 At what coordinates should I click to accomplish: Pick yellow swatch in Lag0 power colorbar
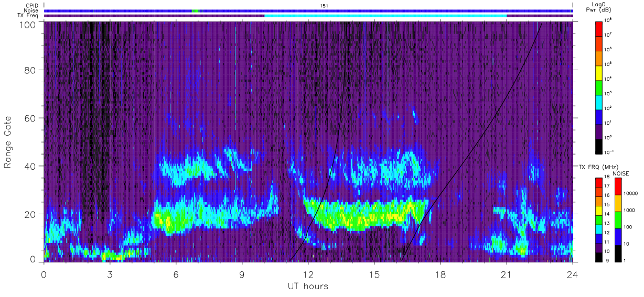coord(599,72)
